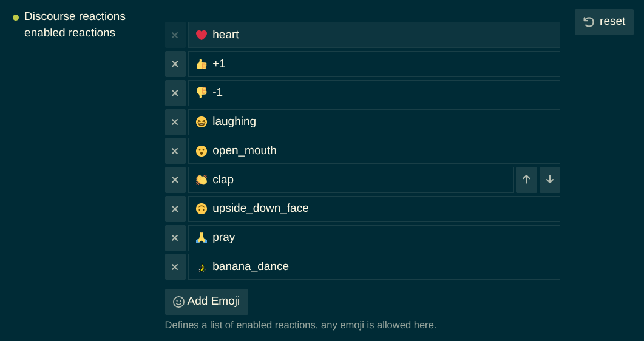Select the +1 reaction field
The height and width of the screenshot is (341, 644).
pyautogui.click(x=374, y=64)
